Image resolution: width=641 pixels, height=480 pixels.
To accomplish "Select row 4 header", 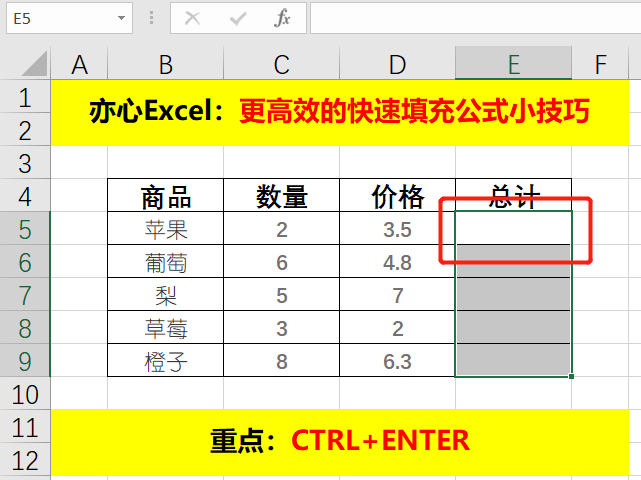I will coord(25,195).
